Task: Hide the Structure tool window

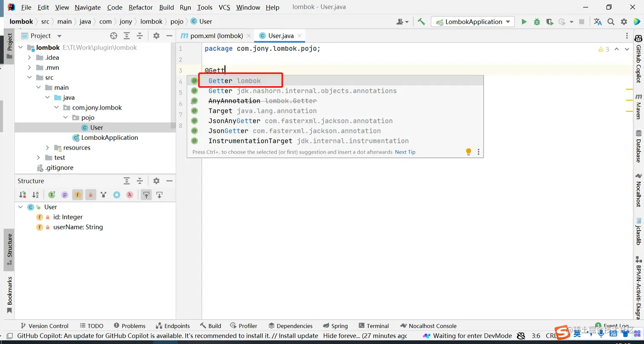Action: click(x=169, y=181)
